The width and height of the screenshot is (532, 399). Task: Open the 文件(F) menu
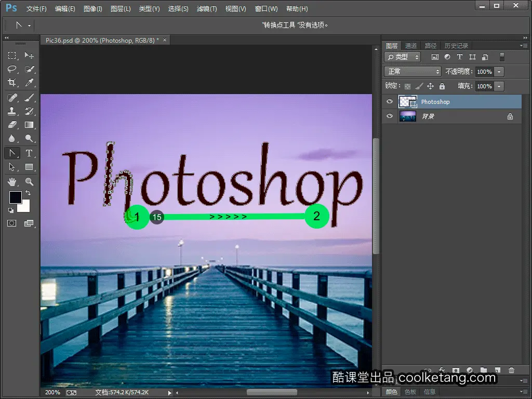(x=36, y=9)
